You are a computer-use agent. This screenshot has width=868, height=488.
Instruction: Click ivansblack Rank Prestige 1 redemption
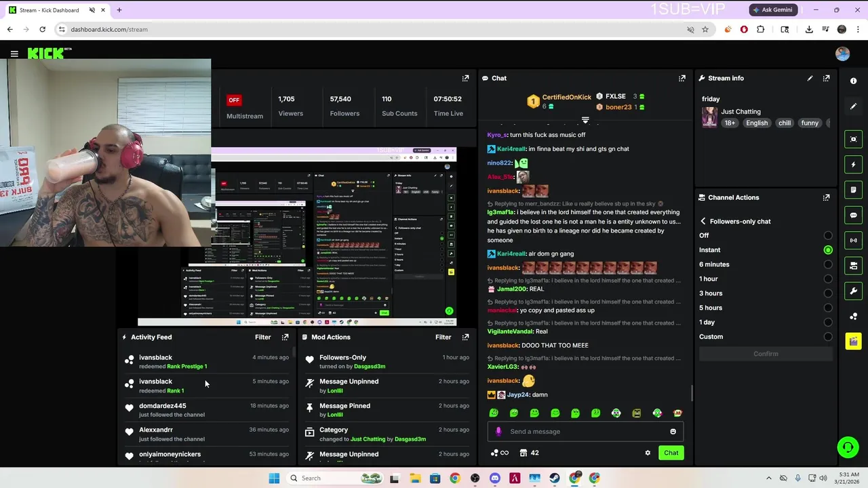(205, 362)
